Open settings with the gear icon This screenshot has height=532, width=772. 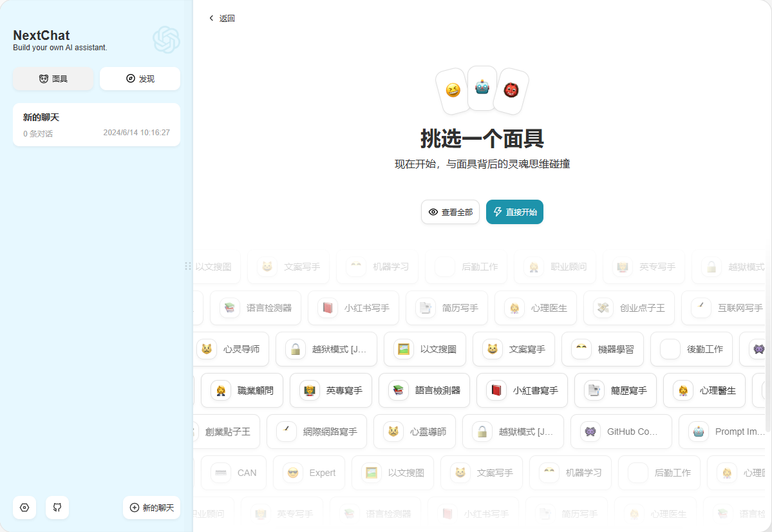pos(24,508)
